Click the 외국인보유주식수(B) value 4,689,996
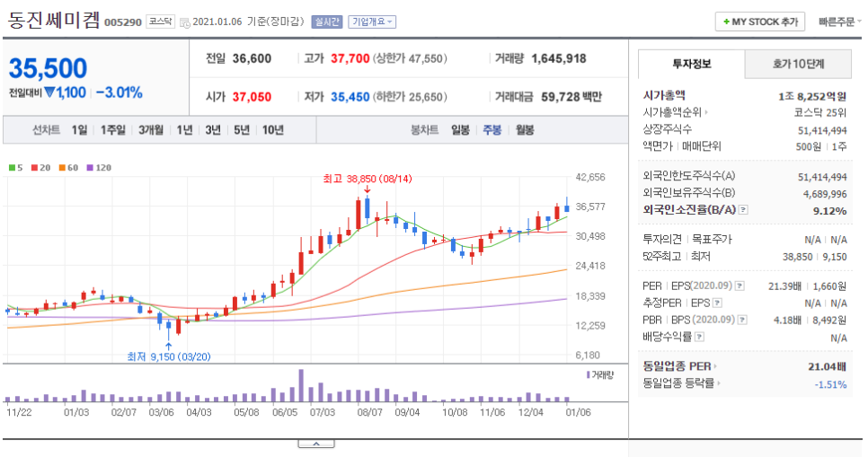 (825, 194)
